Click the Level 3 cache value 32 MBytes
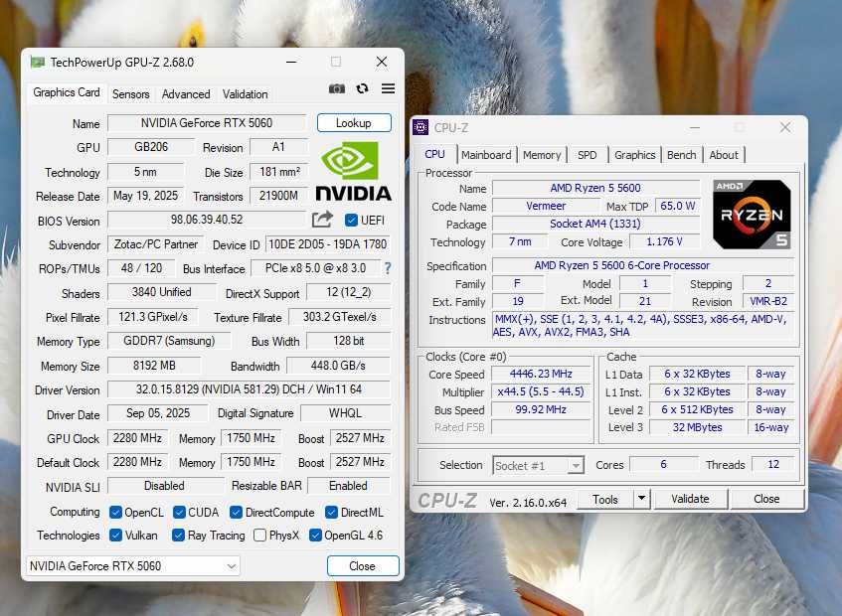The image size is (842, 616). pos(697,427)
